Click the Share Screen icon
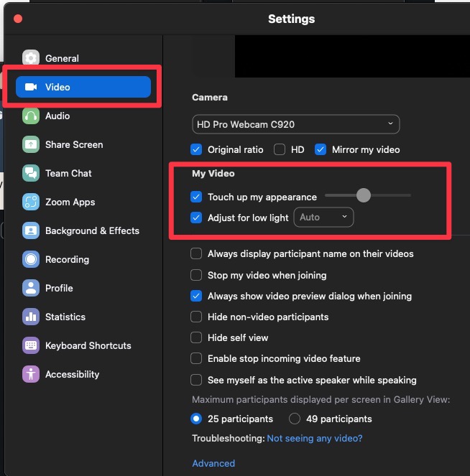This screenshot has width=470, height=476. (31, 144)
